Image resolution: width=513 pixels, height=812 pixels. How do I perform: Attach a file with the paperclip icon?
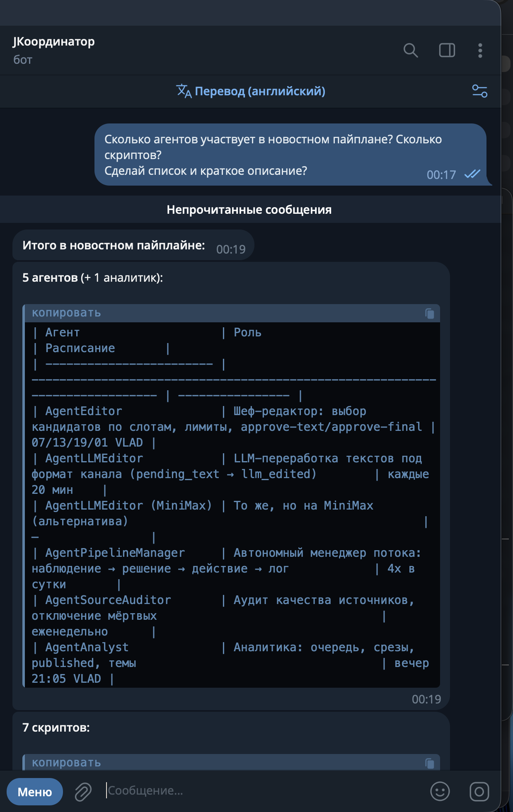pyautogui.click(x=83, y=792)
